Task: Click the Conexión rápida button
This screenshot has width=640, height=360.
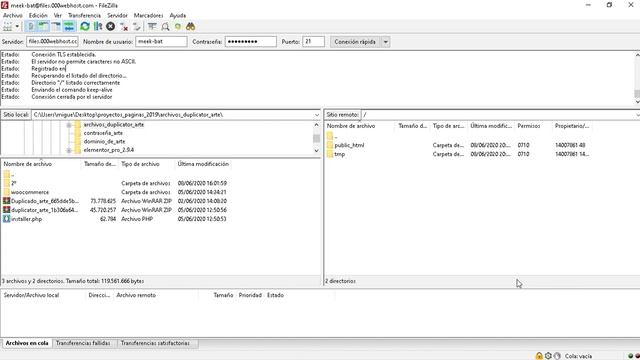Action: click(x=355, y=42)
